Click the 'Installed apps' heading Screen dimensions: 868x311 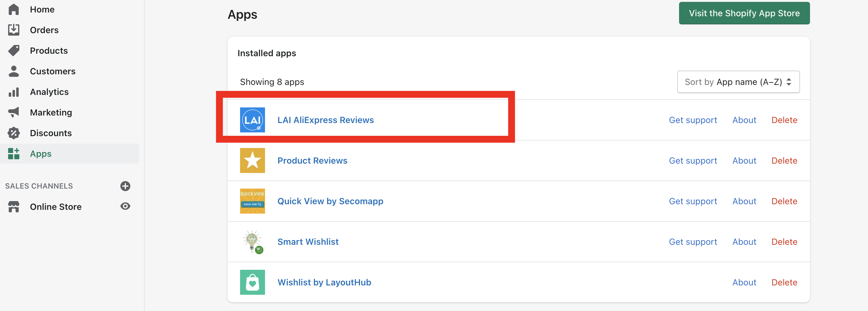pyautogui.click(x=267, y=53)
